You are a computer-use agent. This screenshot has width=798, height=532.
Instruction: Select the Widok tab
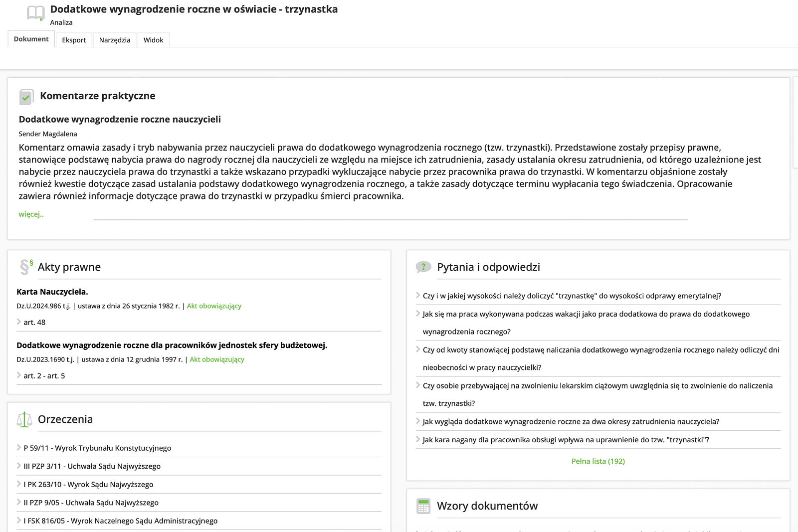pos(153,40)
